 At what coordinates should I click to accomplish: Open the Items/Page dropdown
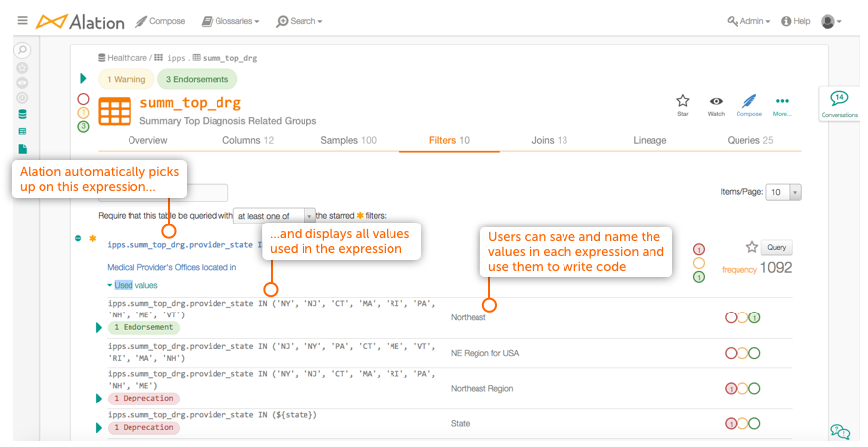tap(783, 192)
